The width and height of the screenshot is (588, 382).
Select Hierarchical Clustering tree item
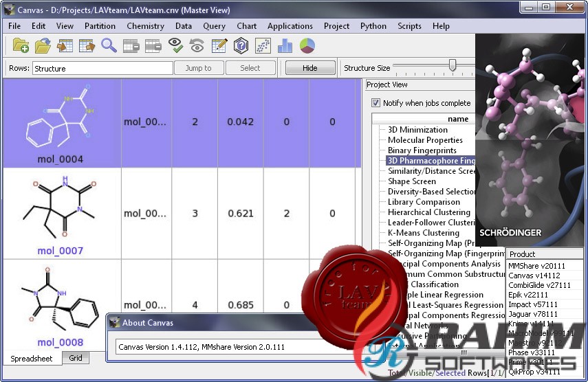(428, 212)
